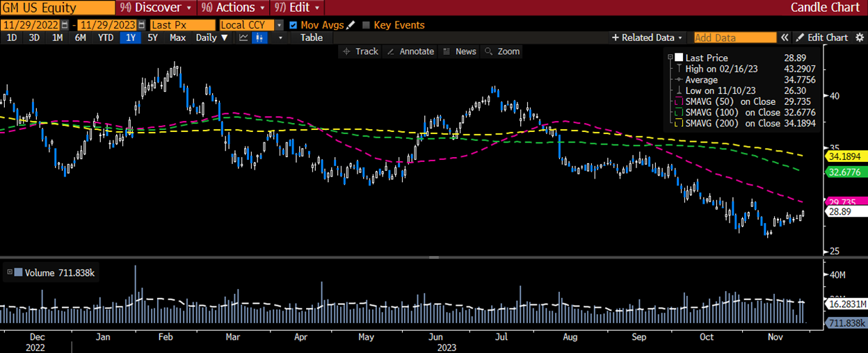Click the SMAVG (200) yellow swatch
This screenshot has width=868, height=353.
pos(678,123)
